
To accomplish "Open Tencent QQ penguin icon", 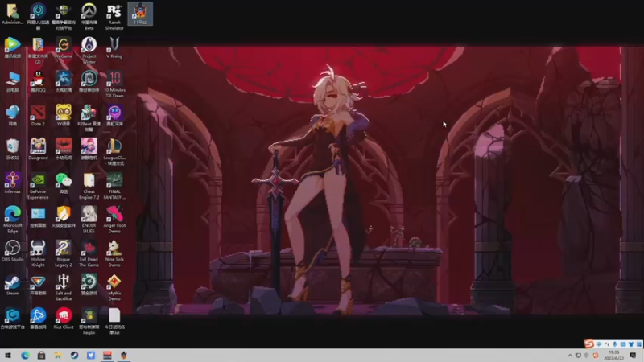I will (x=38, y=81).
